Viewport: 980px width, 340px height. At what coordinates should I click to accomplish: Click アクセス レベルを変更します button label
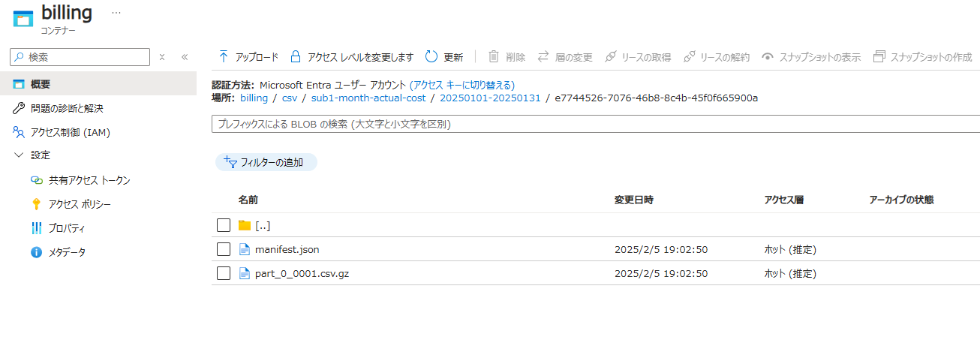pyautogui.click(x=360, y=57)
